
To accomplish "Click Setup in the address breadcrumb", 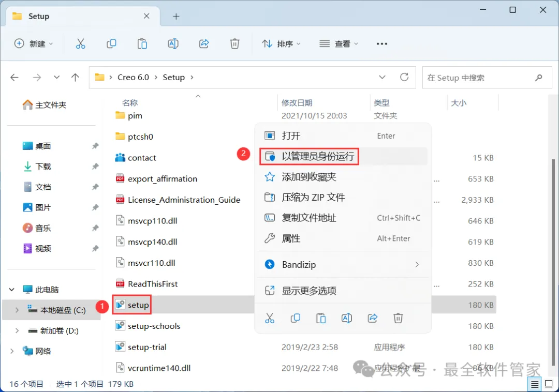I will click(x=173, y=77).
